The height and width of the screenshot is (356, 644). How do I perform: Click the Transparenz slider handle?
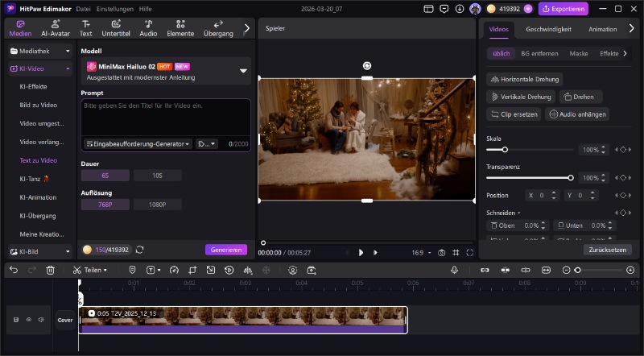click(571, 177)
